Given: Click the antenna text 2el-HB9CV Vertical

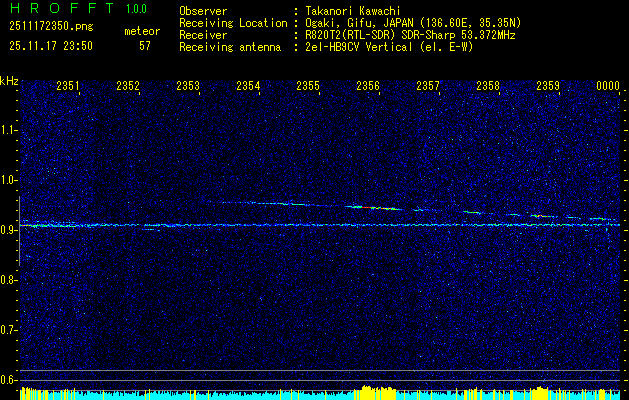Looking at the screenshot, I should (x=359, y=47).
